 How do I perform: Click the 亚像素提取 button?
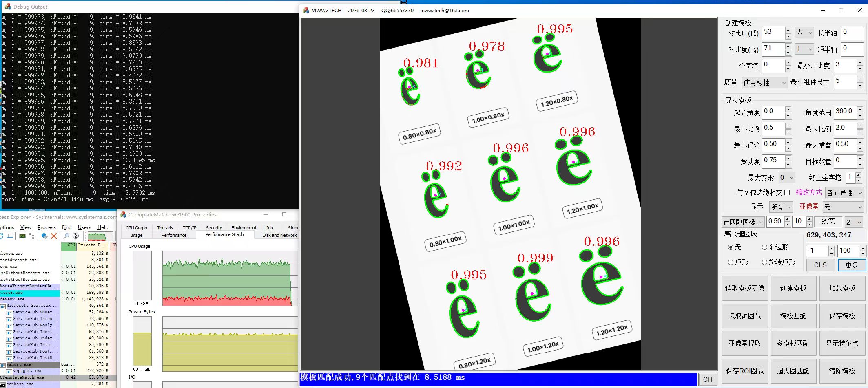745,343
